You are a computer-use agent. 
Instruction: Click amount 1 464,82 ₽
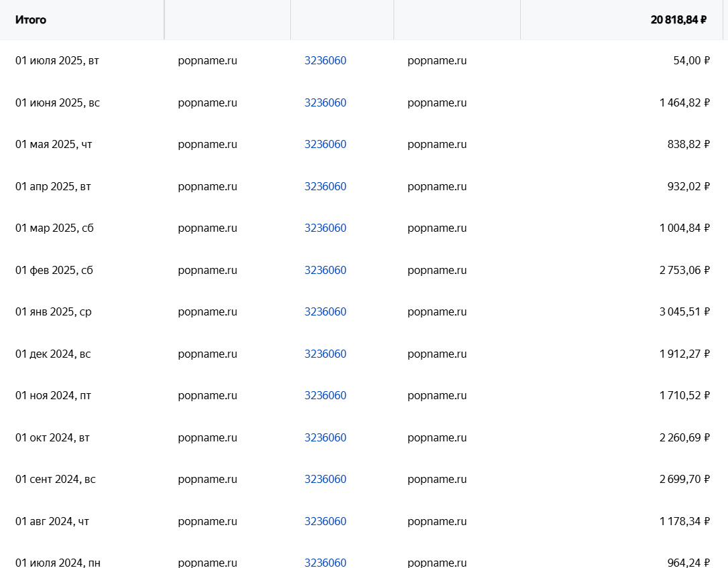(x=685, y=102)
